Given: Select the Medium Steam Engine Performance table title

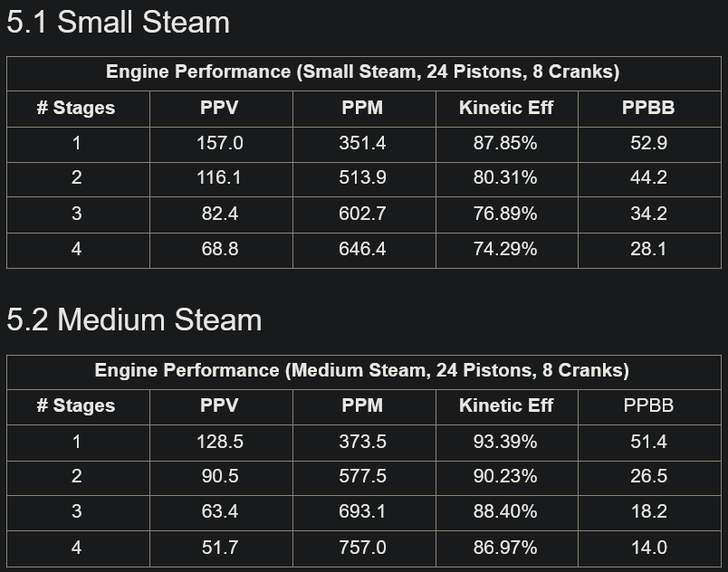Looking at the screenshot, I should click(x=362, y=370).
